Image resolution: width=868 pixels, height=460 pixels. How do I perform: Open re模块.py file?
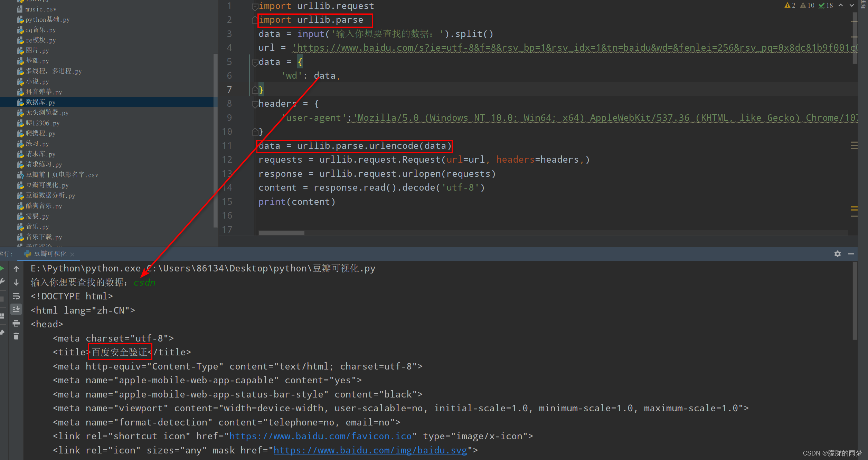[40, 40]
